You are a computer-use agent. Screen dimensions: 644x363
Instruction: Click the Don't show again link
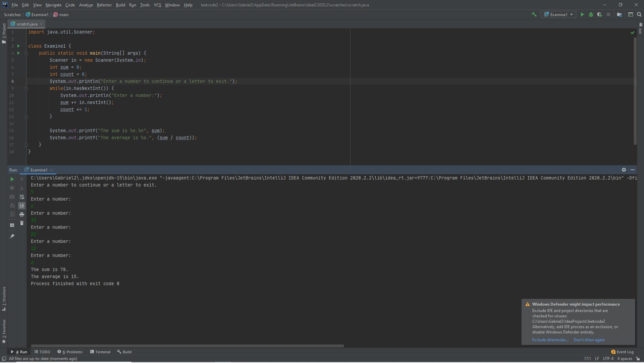tap(589, 340)
